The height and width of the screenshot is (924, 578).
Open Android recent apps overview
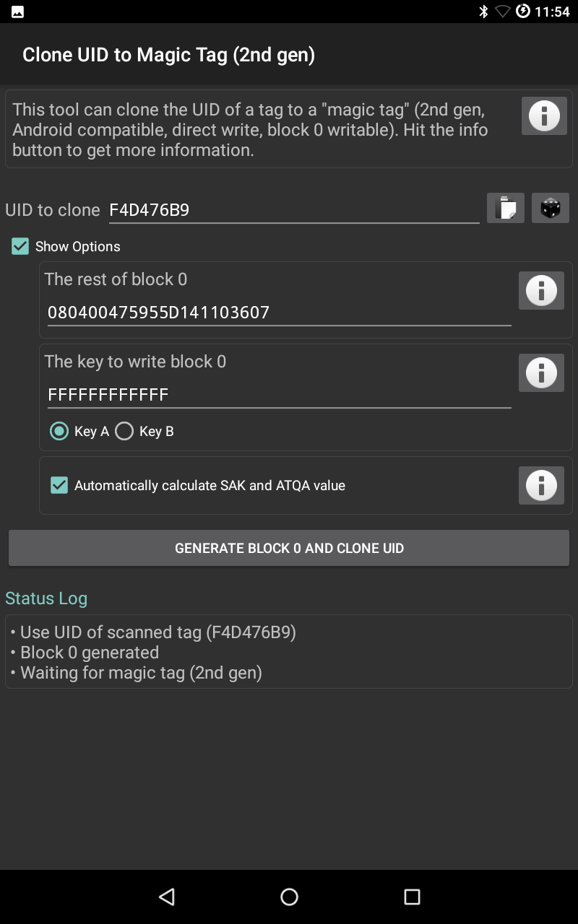coord(412,897)
